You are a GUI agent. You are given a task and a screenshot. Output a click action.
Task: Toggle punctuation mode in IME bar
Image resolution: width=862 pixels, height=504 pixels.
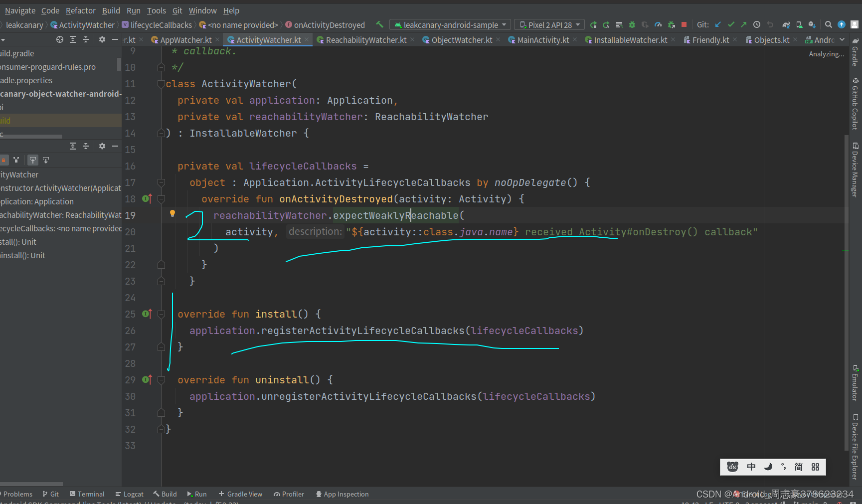coord(784,467)
